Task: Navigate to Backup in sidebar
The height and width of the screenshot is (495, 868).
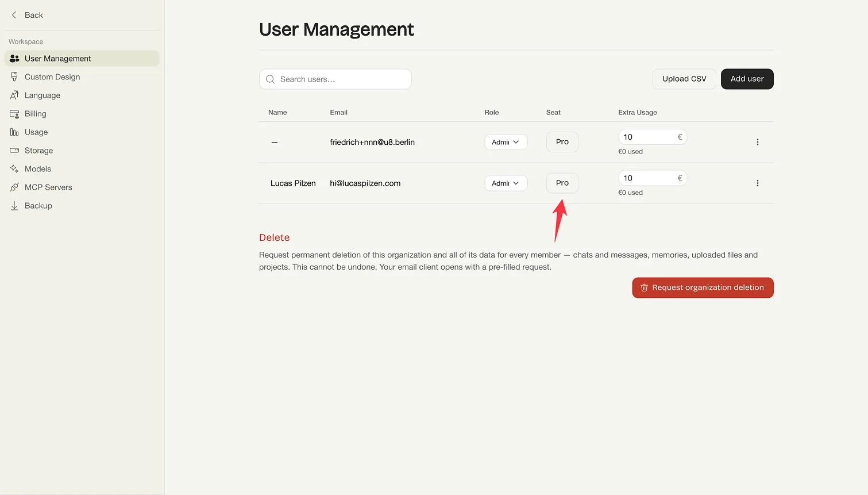Action: click(82, 206)
